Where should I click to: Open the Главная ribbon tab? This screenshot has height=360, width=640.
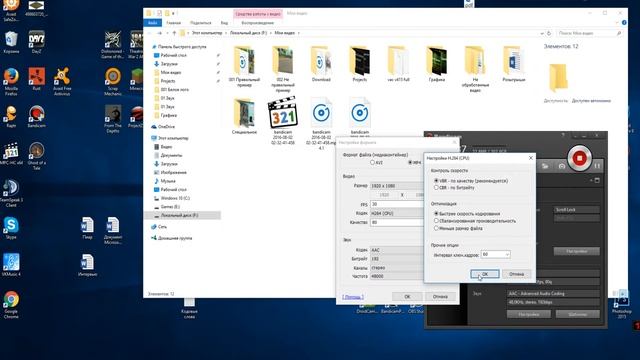point(173,23)
